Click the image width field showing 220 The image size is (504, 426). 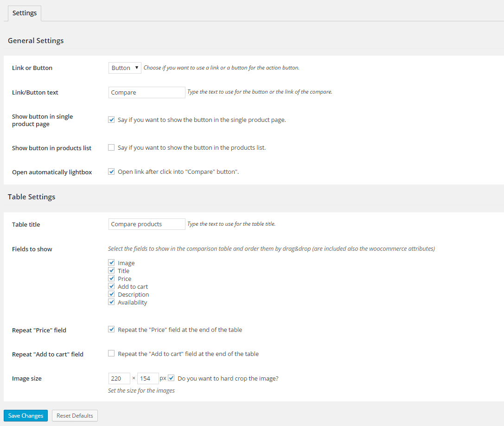point(119,378)
